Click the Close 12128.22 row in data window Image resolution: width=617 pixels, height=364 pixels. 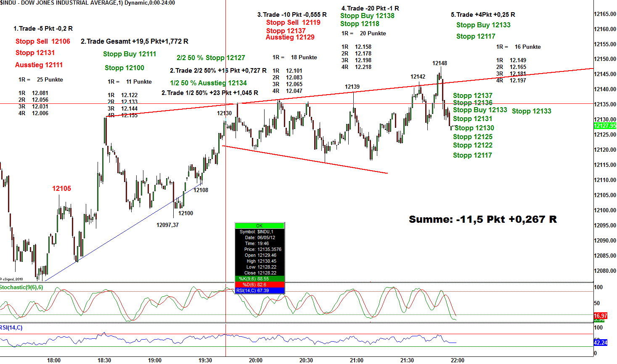click(260, 273)
